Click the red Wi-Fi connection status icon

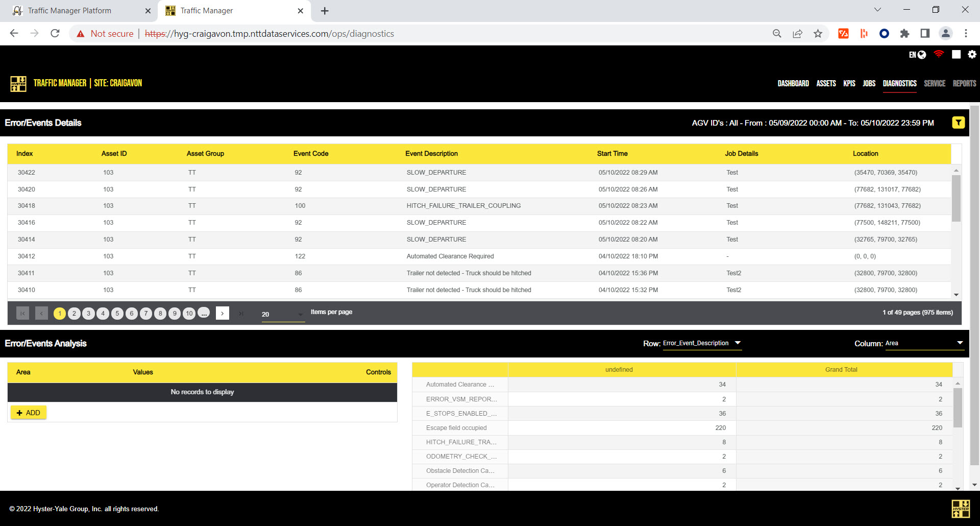pos(938,54)
